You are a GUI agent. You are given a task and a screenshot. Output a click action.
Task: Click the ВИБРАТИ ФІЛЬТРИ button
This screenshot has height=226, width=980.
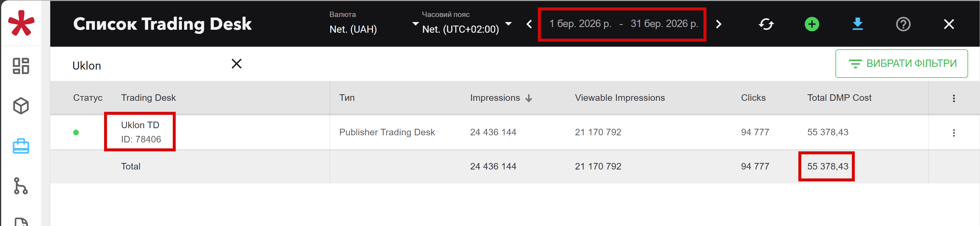point(901,64)
